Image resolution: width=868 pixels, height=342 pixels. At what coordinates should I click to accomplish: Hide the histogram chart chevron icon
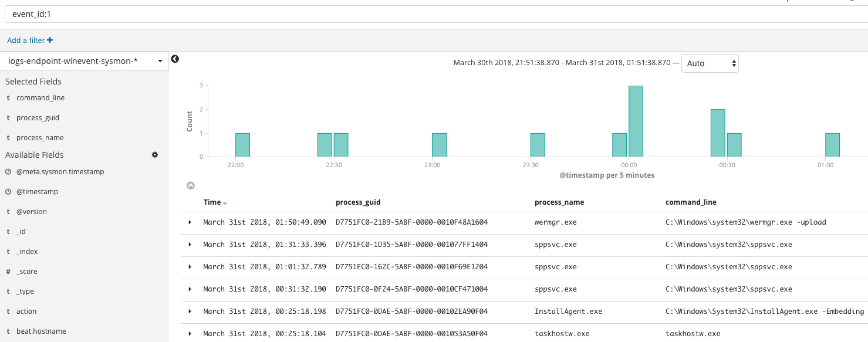click(x=191, y=185)
